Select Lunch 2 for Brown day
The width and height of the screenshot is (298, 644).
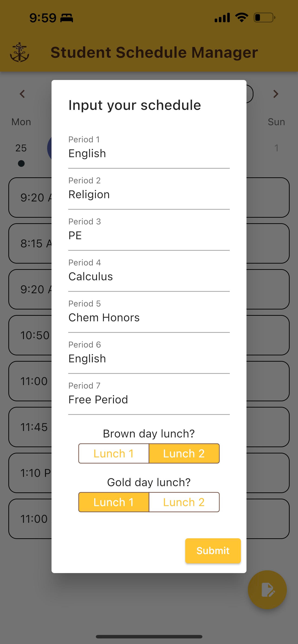coord(184,453)
